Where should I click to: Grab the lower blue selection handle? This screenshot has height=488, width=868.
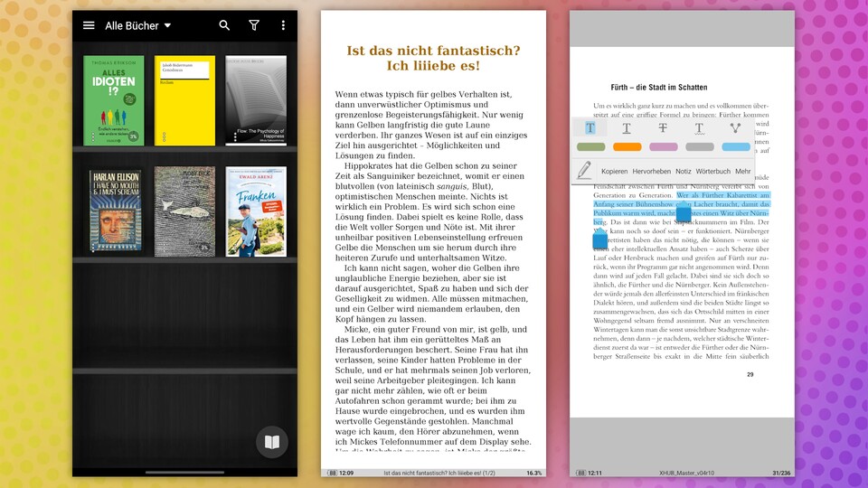600,238
